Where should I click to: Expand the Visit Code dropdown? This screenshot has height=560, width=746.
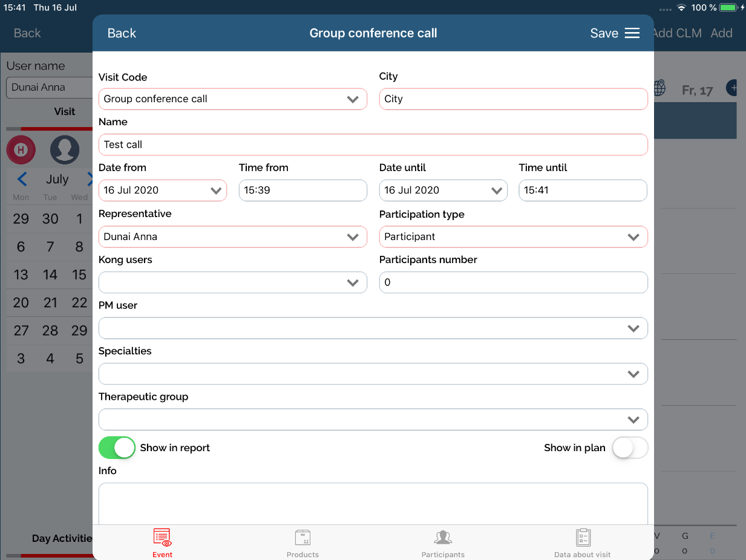pyautogui.click(x=233, y=99)
